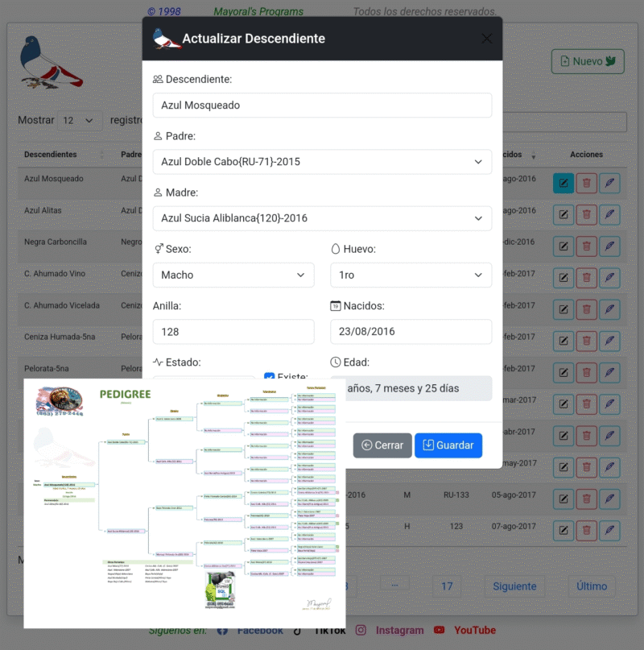
Task: Delete C. Ahumado Vicelada with trash icon
Action: (586, 309)
